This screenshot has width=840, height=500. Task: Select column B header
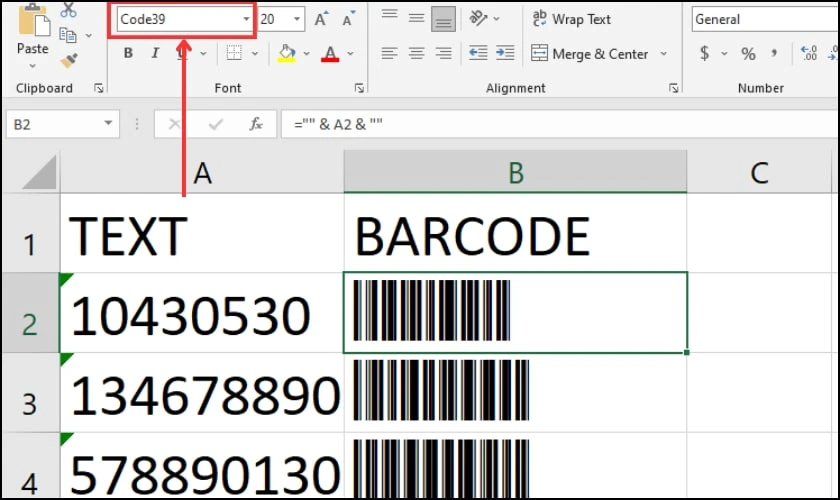(x=515, y=172)
